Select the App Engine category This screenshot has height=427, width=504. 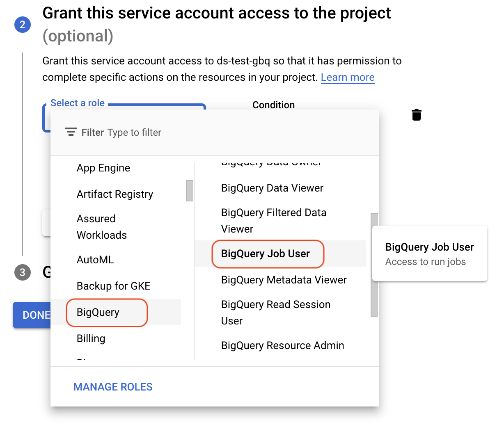(116, 168)
